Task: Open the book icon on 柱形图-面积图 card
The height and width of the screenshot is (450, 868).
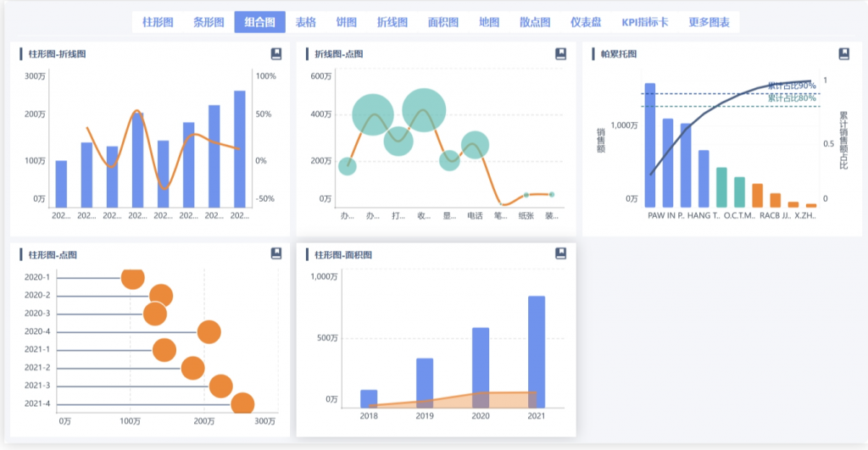Action: (560, 253)
